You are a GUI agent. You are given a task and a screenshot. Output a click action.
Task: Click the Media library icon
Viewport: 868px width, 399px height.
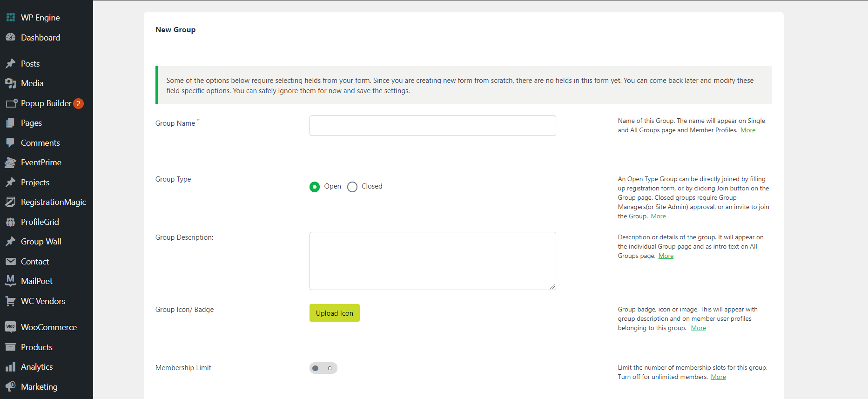[x=11, y=83]
